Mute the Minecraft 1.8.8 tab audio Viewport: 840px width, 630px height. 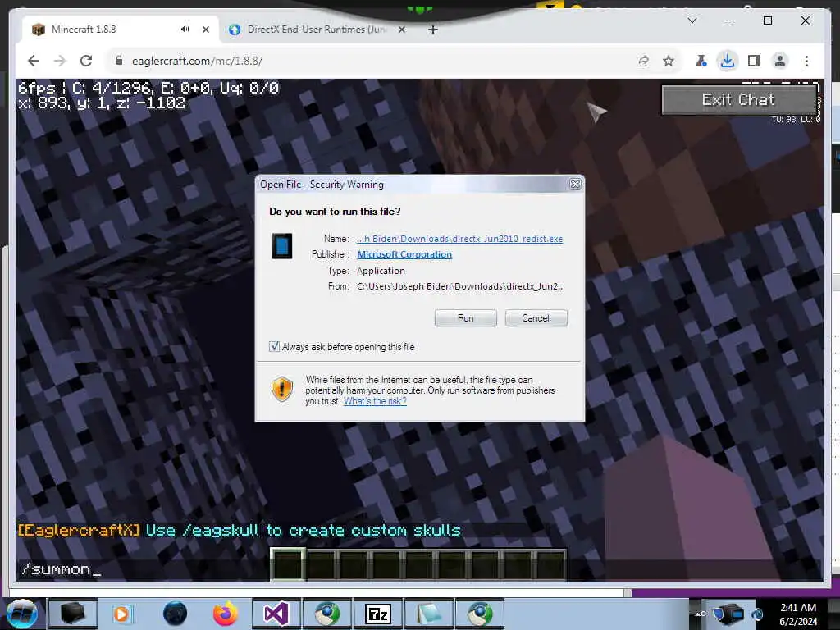185,29
